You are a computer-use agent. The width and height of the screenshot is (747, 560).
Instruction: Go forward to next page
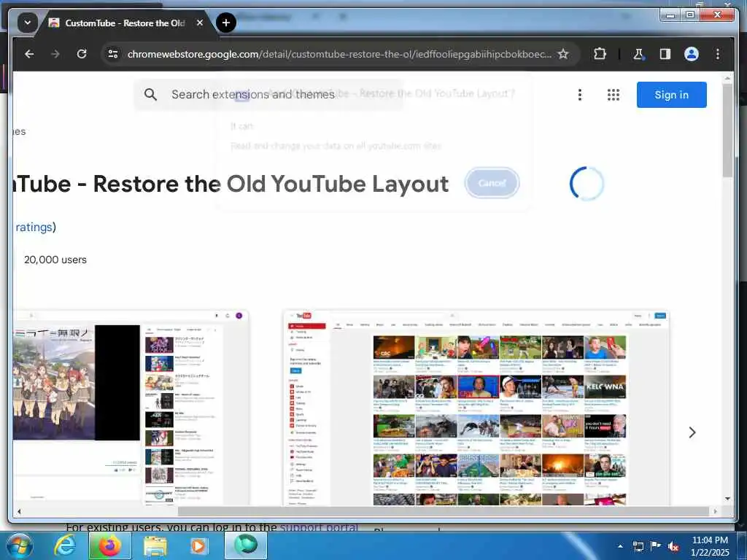[55, 54]
